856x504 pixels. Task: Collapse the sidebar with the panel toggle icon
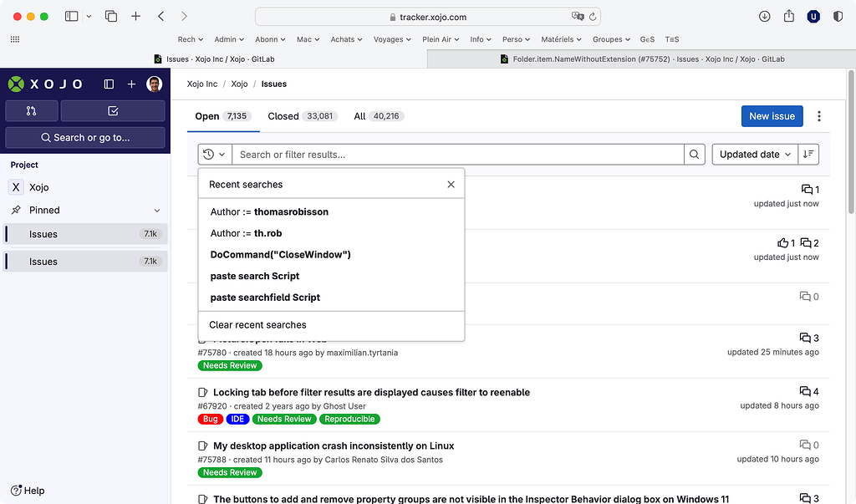pos(108,84)
